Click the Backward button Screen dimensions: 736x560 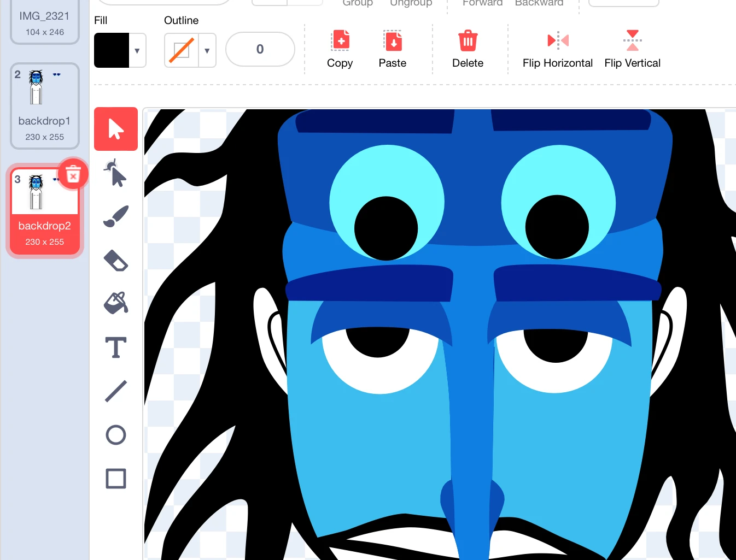click(539, 3)
